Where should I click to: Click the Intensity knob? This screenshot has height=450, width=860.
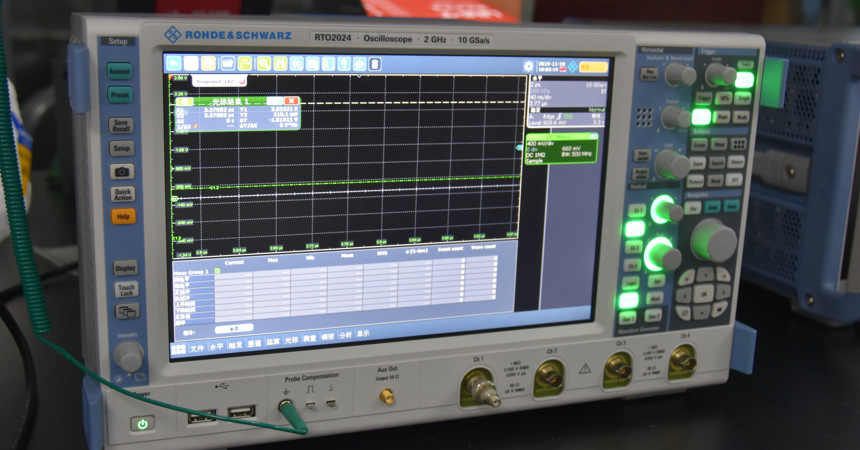[x=127, y=356]
